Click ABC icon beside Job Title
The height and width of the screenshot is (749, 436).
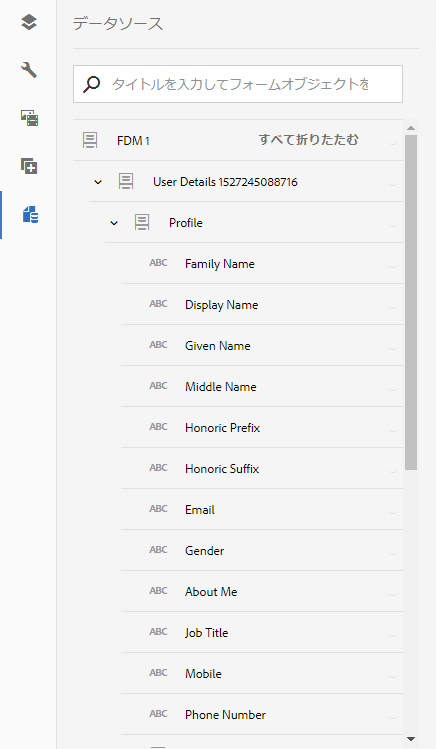point(159,632)
